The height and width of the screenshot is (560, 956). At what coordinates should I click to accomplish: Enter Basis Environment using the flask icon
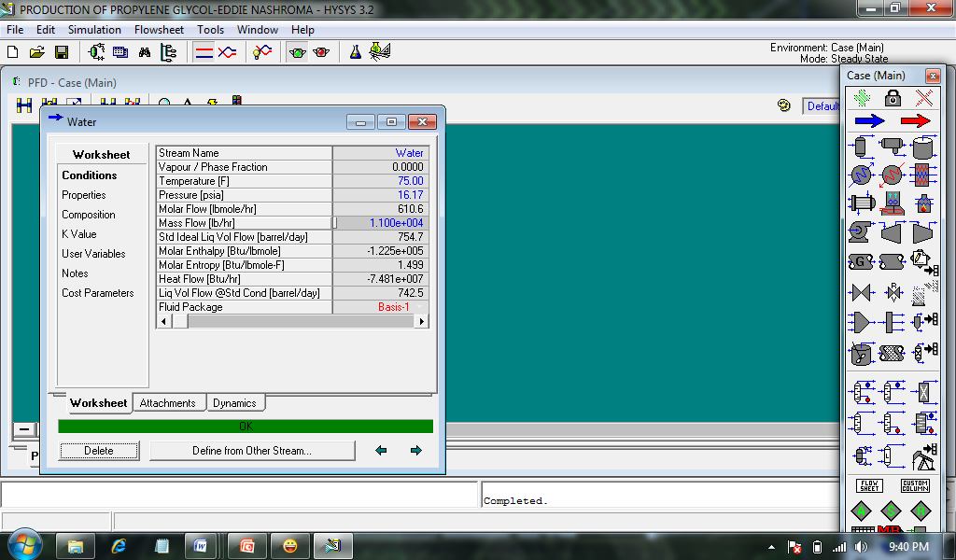tap(356, 52)
